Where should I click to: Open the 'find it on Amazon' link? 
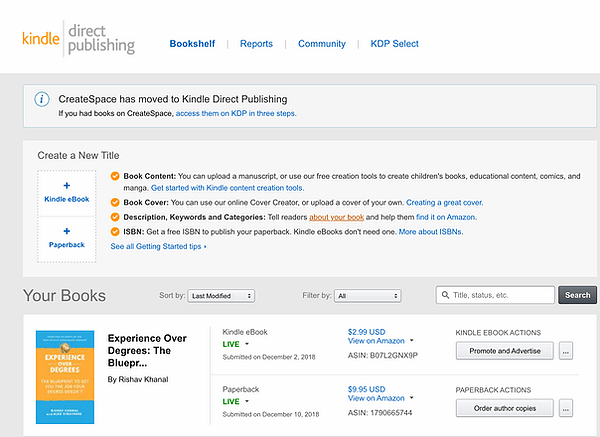point(446,217)
